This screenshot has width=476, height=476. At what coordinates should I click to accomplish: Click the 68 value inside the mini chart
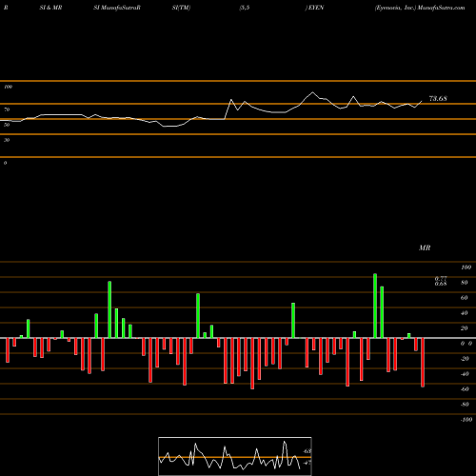[x=307, y=451]
